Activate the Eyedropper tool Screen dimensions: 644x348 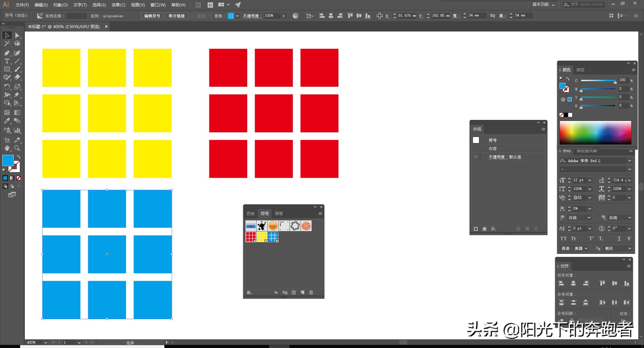(x=7, y=121)
